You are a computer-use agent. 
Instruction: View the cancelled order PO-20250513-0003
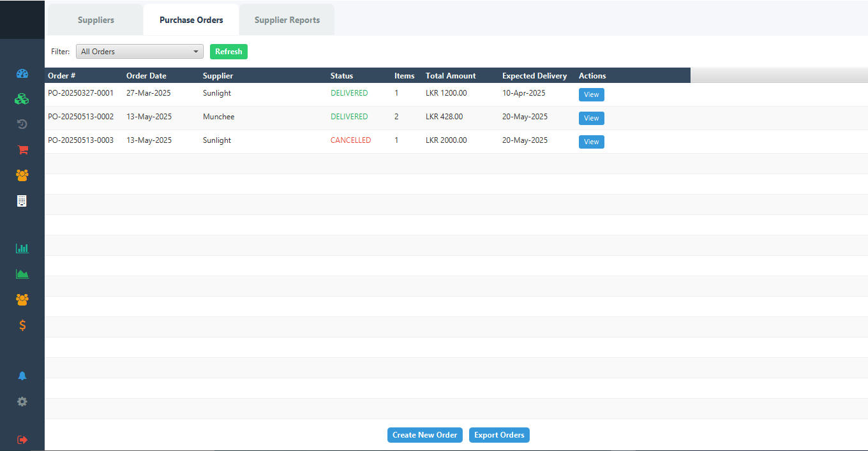[x=592, y=142]
